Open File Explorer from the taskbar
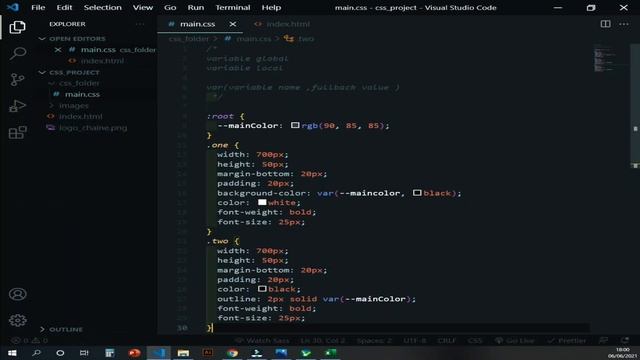The image size is (640, 360). [183, 353]
